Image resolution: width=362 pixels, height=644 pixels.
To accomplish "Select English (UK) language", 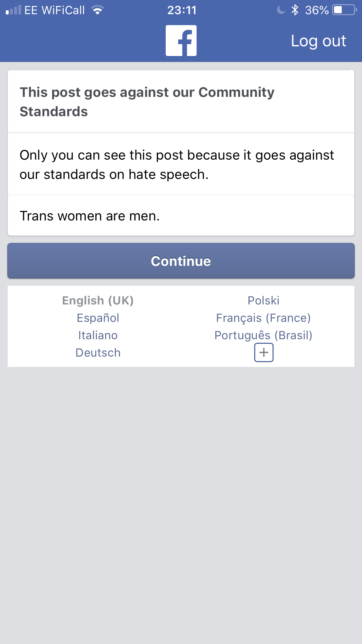I will pos(98,300).
